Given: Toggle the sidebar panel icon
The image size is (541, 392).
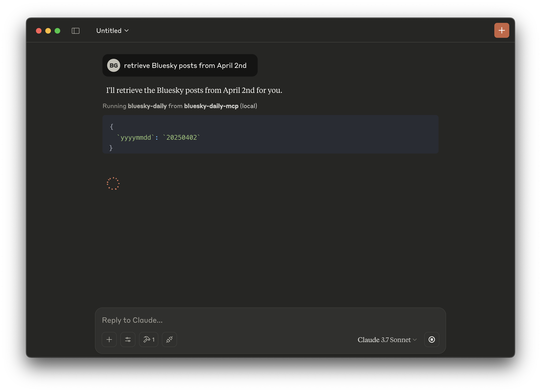Looking at the screenshot, I should tap(76, 31).
